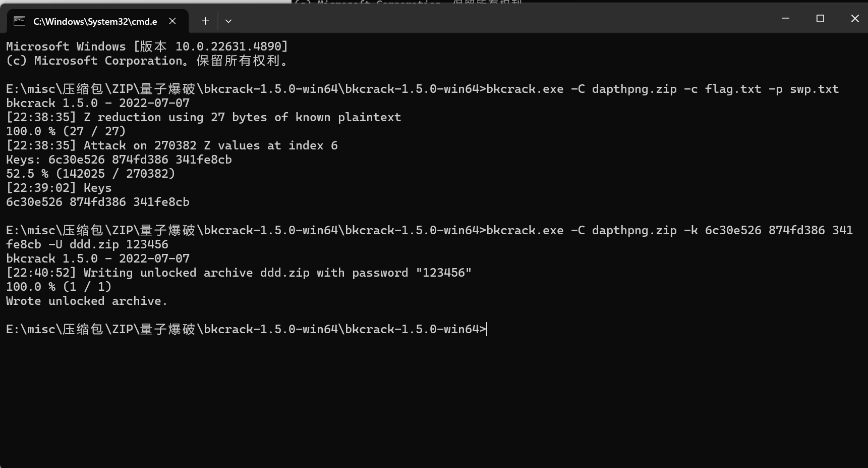Click the "52.5 % (142025 / 270382)" progress line
The width and height of the screenshot is (868, 468).
tap(91, 174)
